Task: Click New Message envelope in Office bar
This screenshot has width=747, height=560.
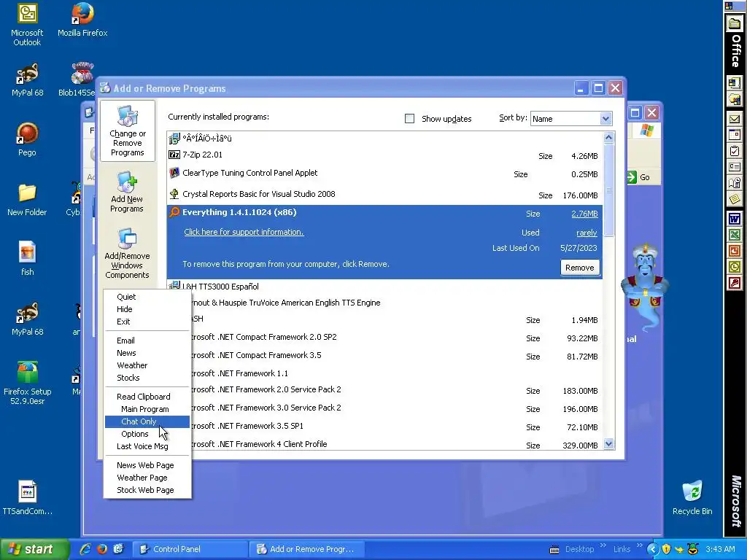Action: (734, 119)
